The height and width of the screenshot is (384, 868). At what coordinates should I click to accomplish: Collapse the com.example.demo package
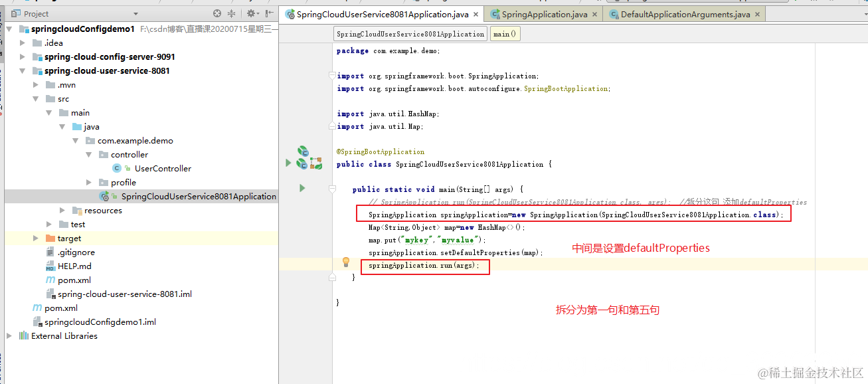pyautogui.click(x=76, y=140)
